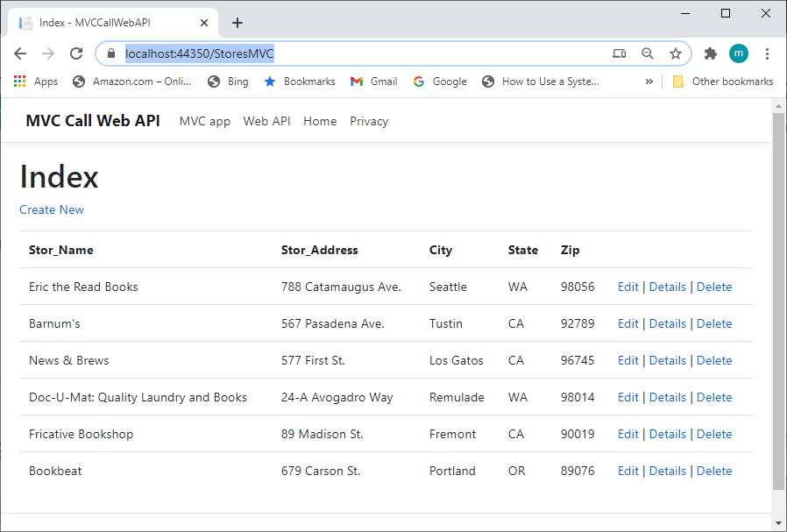Click the Apps grid icon
The image size is (787, 532).
point(19,81)
